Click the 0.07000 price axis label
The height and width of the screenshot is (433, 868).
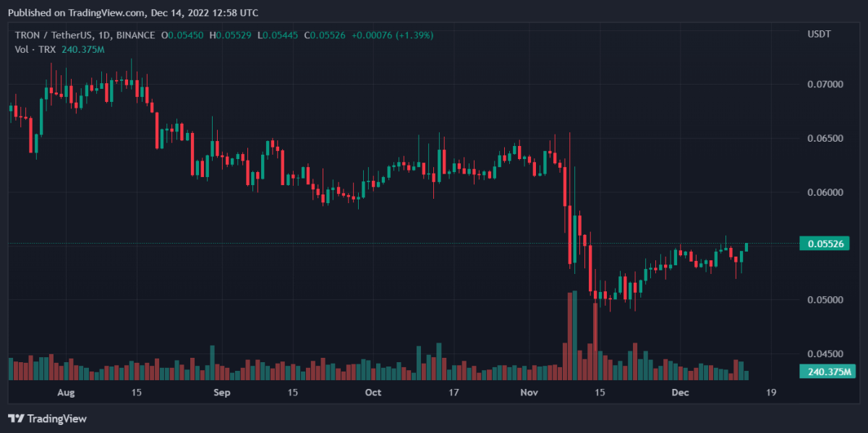click(824, 85)
